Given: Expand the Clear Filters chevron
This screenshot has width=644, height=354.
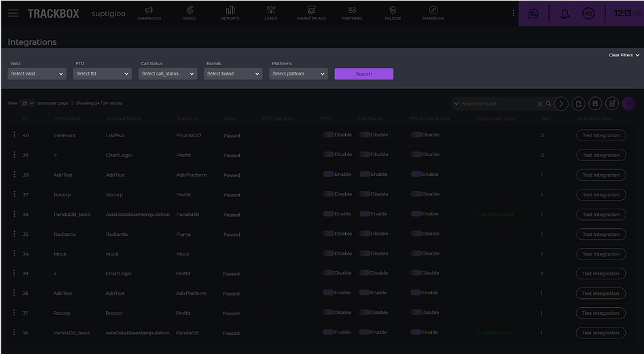Looking at the screenshot, I should [637, 55].
